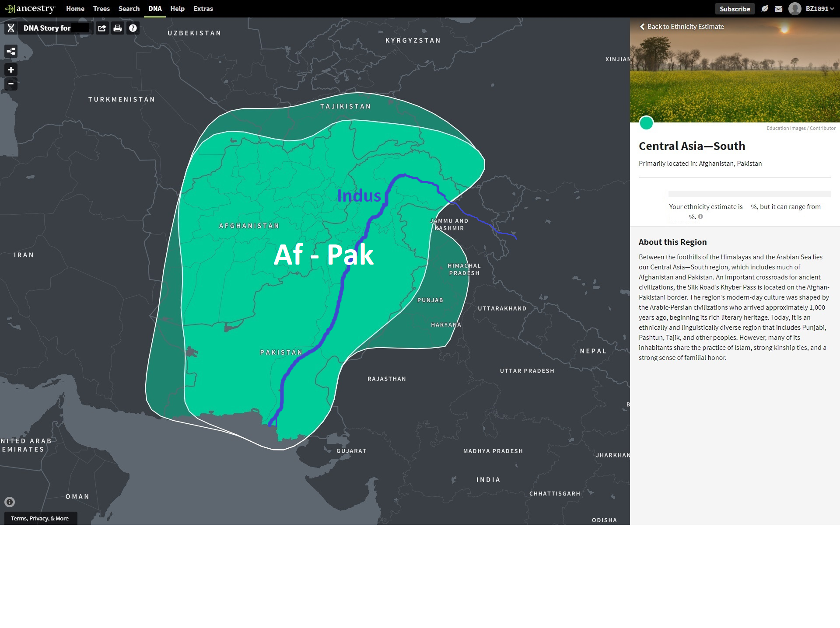Viewport: 840px width, 628px height.
Task: Click the Uzbekistan map label
Action: (x=194, y=33)
